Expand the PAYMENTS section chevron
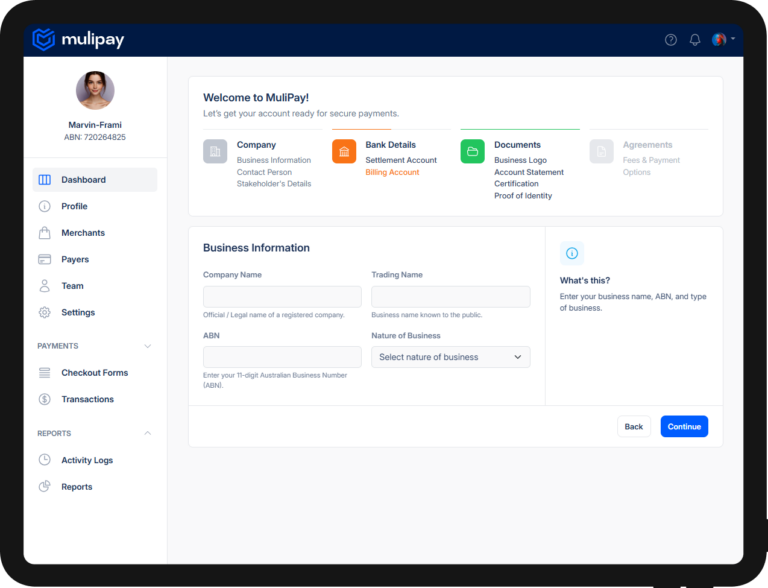 click(147, 346)
